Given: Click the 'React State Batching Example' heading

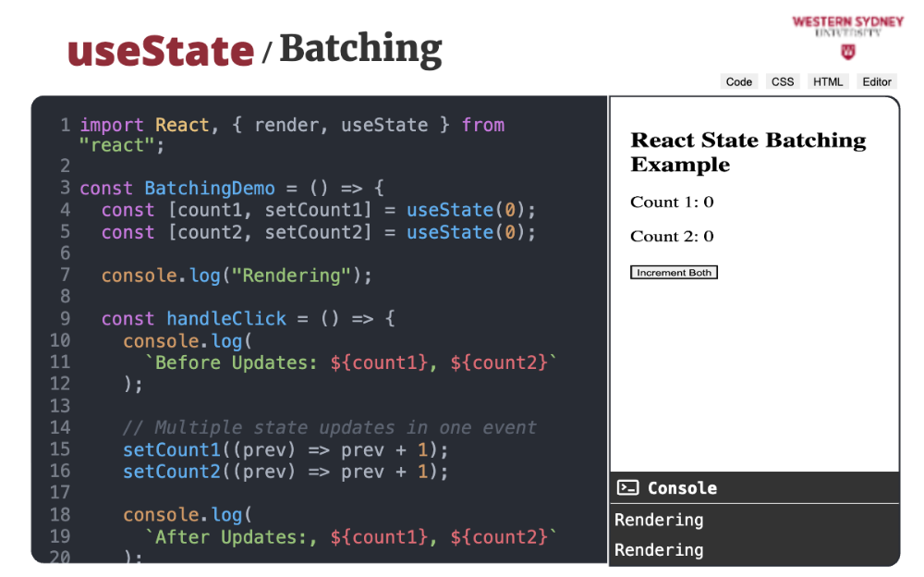Looking at the screenshot, I should [748, 153].
